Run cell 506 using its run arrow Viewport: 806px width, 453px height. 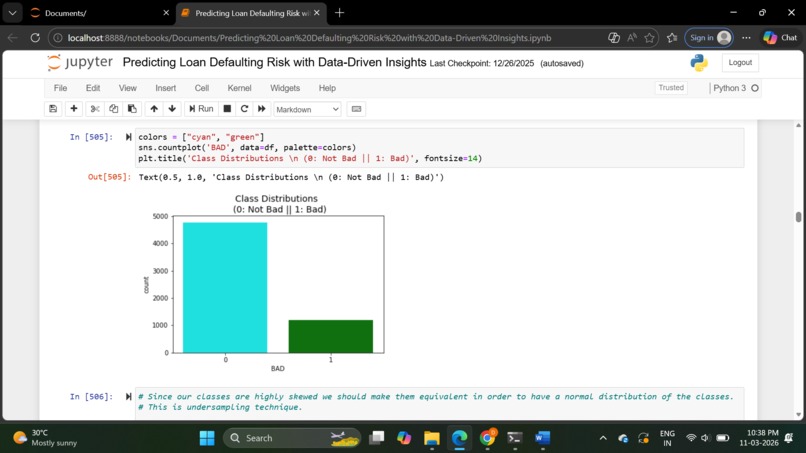point(129,396)
